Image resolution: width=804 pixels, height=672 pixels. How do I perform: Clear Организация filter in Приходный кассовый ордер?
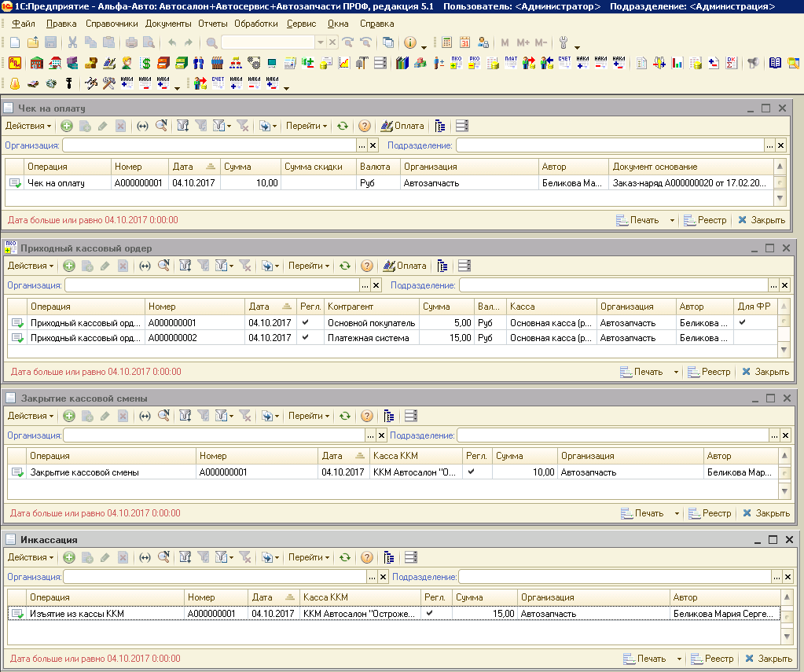(x=376, y=285)
